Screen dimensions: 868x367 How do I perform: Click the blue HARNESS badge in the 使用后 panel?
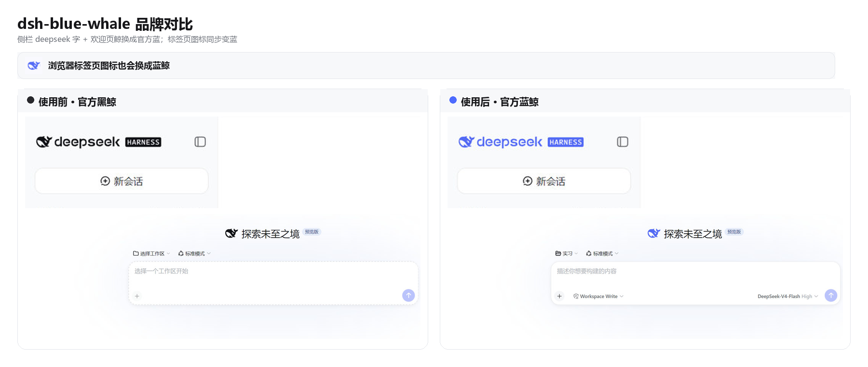(566, 142)
